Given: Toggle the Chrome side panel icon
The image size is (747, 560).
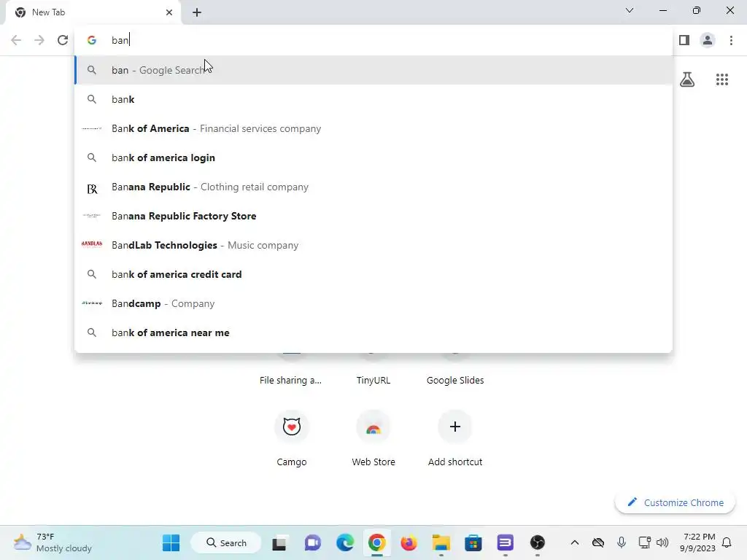Looking at the screenshot, I should pyautogui.click(x=684, y=40).
